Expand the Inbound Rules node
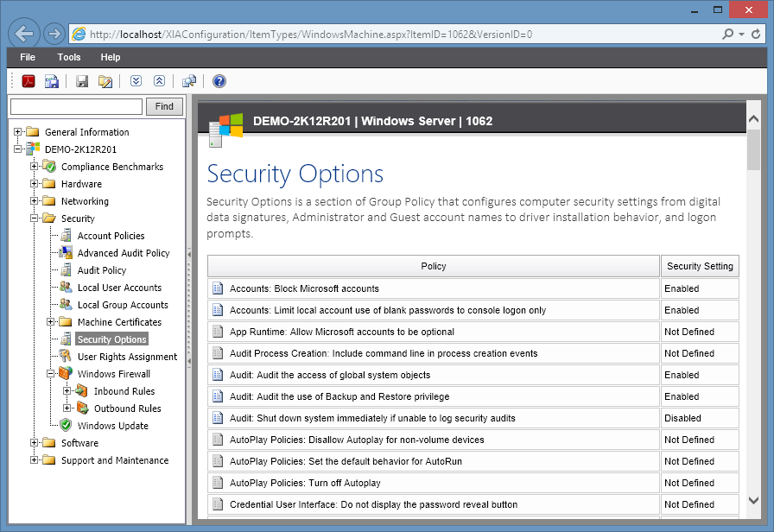This screenshot has width=774, height=532. pos(67,391)
